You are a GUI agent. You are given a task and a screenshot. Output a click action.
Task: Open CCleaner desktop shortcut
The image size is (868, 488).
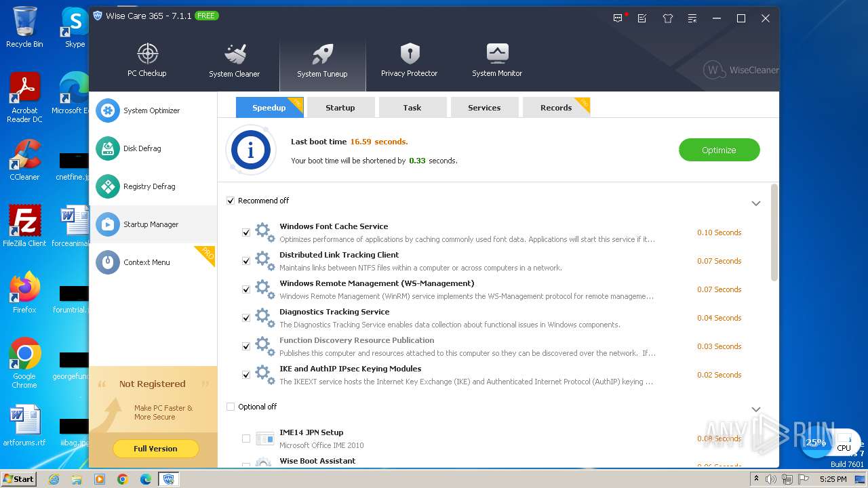[24, 160]
